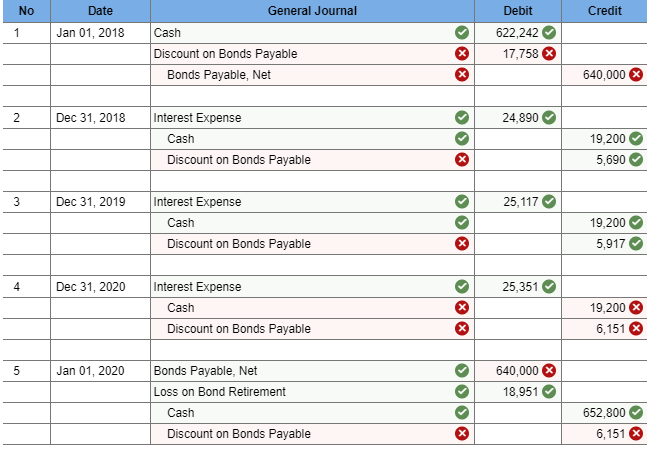647x449 pixels.
Task: Click the No column header
Action: coord(26,11)
